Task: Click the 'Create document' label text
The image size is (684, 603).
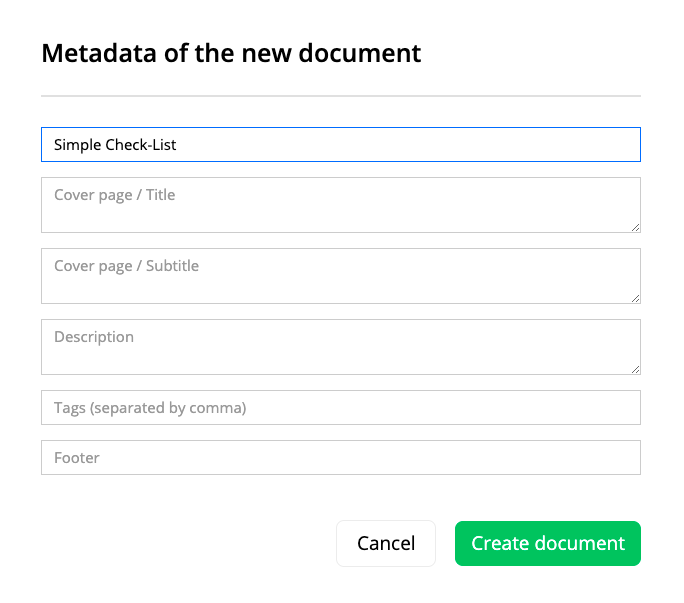Action: coord(548,543)
